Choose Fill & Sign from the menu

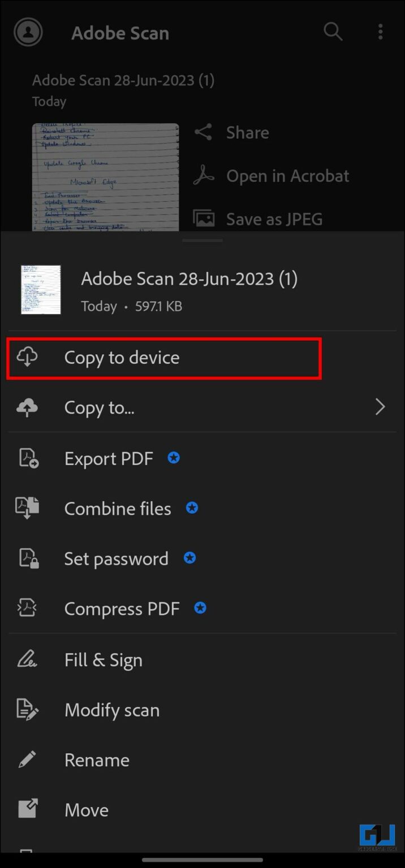(x=103, y=660)
